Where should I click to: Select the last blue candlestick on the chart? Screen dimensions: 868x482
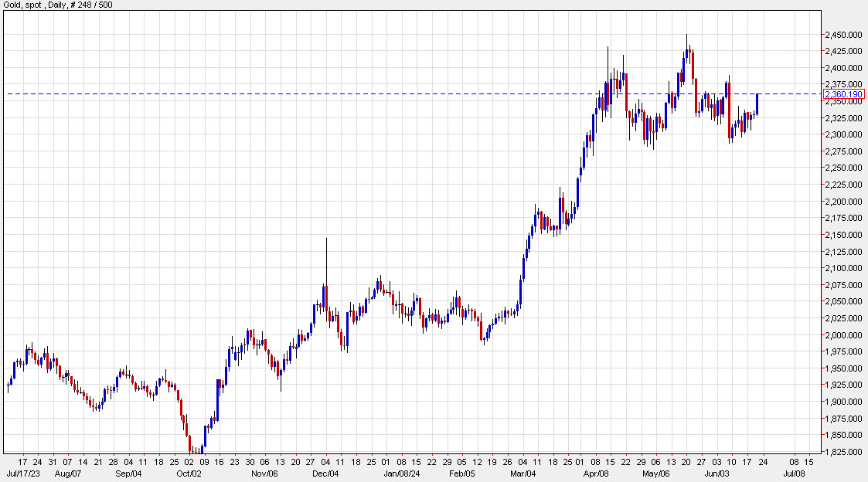pyautogui.click(x=758, y=104)
